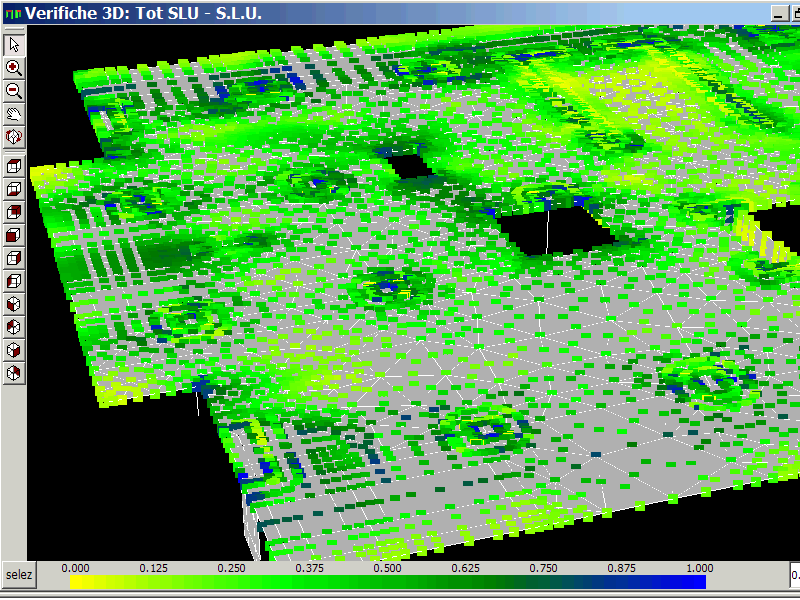Click the input field at the bottom right
This screenshot has width=800, height=600.
(x=794, y=575)
